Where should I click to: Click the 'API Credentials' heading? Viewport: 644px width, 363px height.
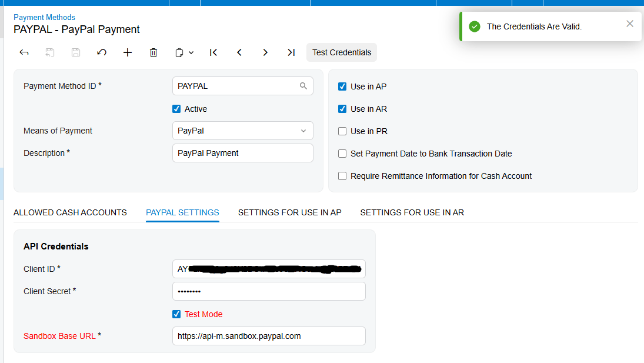click(x=56, y=247)
